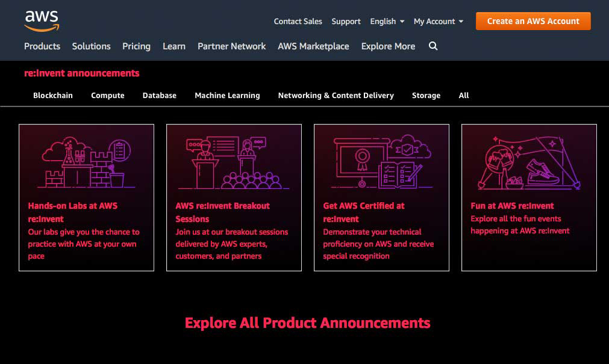Click the Breakout Sessions speakers illustration
This screenshot has height=364, width=609.
click(x=234, y=162)
